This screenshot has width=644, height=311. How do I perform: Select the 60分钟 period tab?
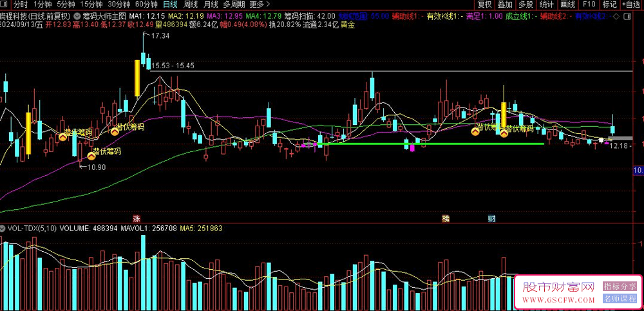[146, 5]
